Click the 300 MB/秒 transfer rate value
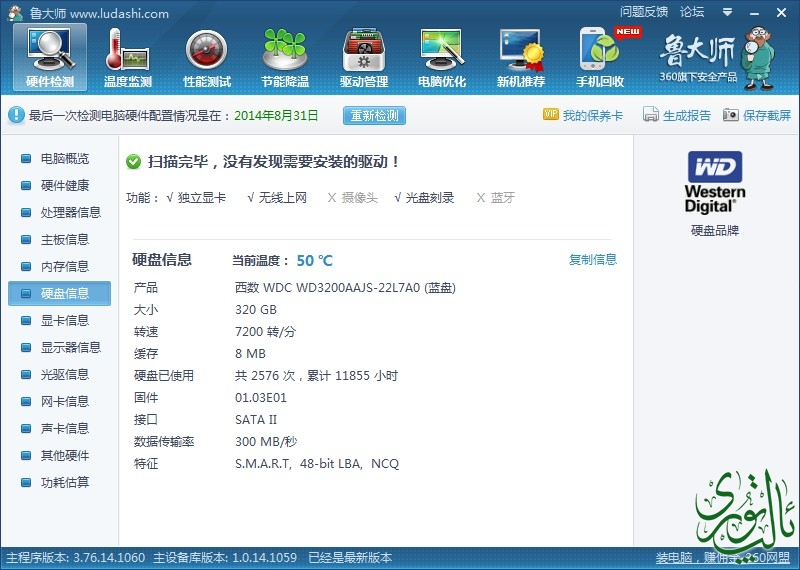Screen dimensions: 800x570 [x=266, y=441]
